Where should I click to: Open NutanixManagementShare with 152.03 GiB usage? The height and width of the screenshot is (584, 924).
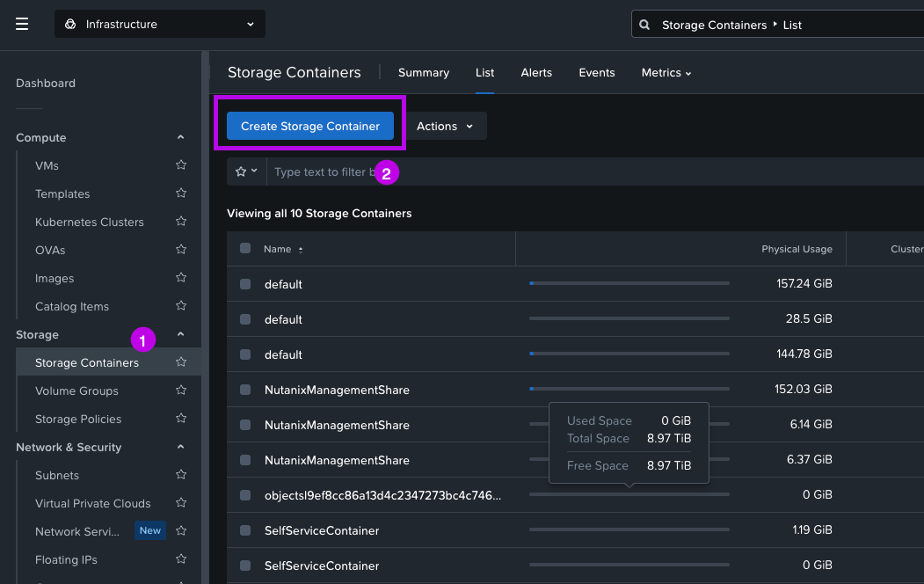click(337, 391)
